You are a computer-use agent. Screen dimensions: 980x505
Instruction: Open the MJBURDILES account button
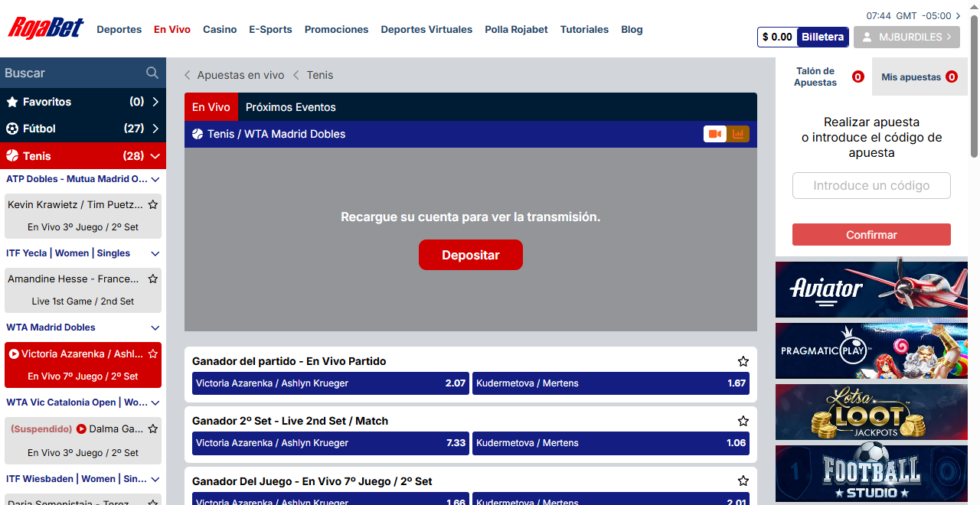click(x=906, y=37)
